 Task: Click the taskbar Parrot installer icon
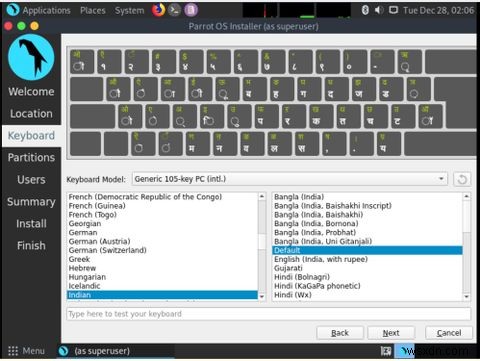pyautogui.click(x=63, y=351)
